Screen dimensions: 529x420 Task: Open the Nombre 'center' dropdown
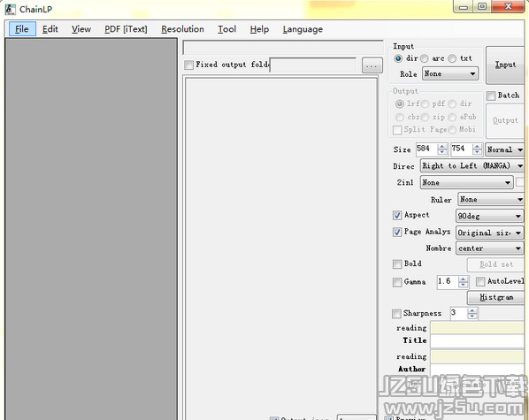[x=489, y=248]
